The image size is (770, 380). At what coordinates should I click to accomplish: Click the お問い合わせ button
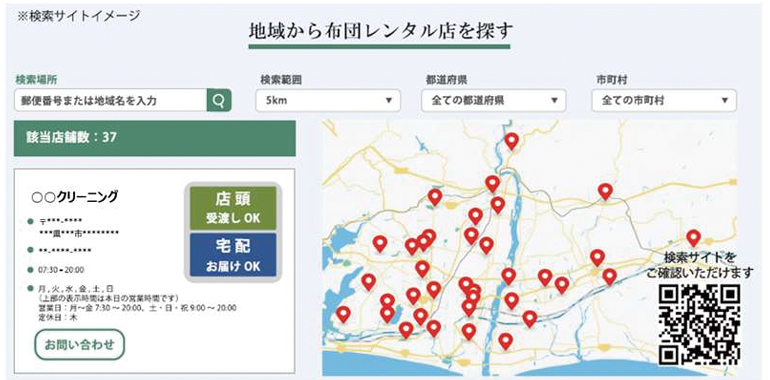pyautogui.click(x=80, y=345)
